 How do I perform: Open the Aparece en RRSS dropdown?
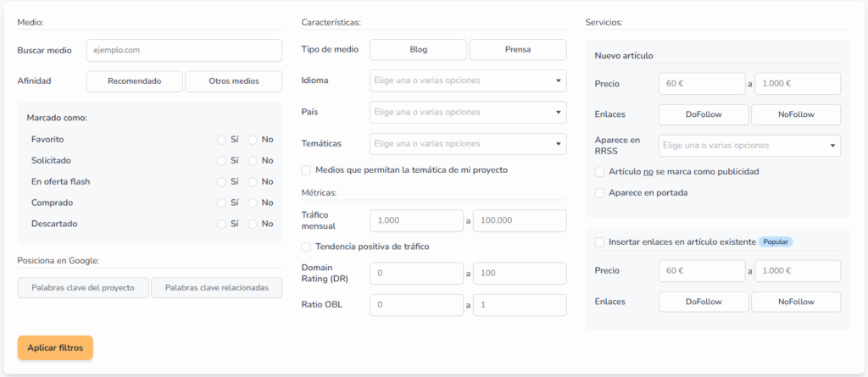click(749, 147)
